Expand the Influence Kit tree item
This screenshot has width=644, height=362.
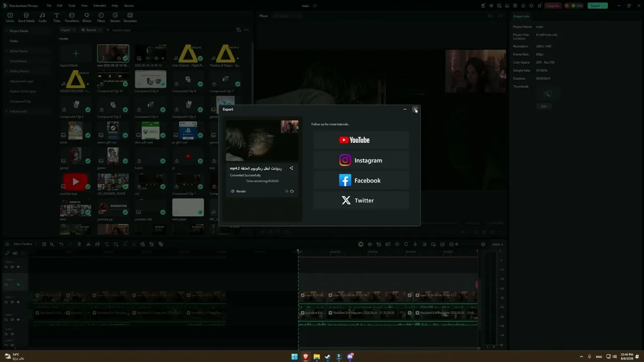[7, 112]
